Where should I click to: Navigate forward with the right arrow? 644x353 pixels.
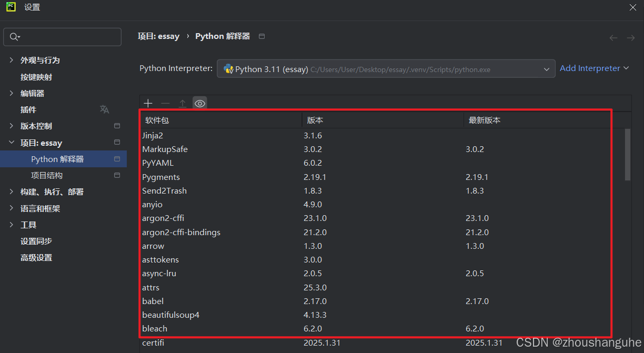pos(631,38)
